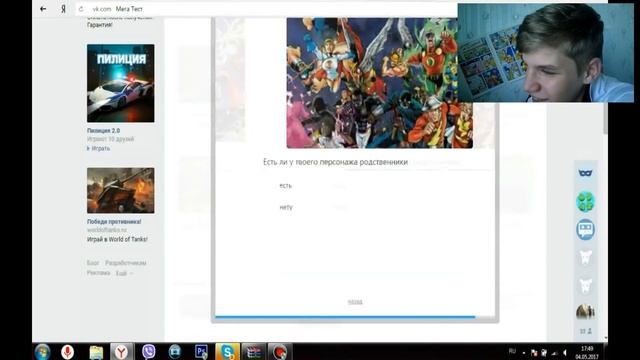This screenshot has height=360, width=640.
Task: Select the answer 'есть'
Action: [286, 186]
